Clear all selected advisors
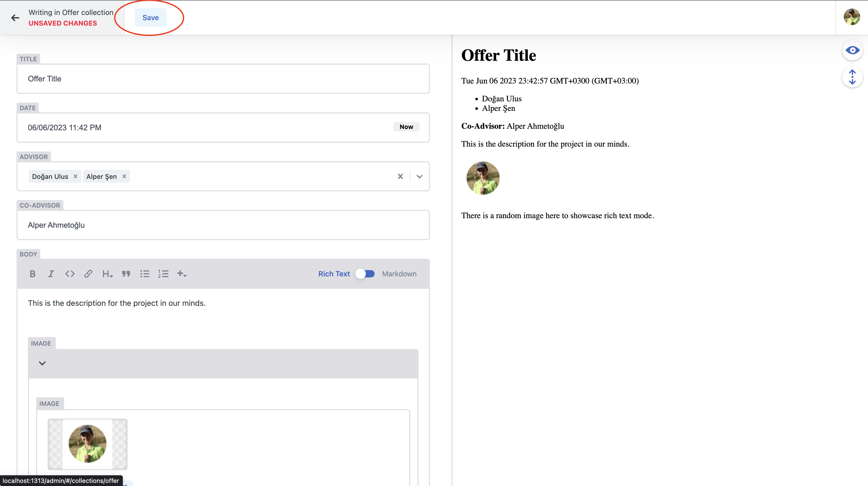Screen dimensions: 868x486 point(400,176)
